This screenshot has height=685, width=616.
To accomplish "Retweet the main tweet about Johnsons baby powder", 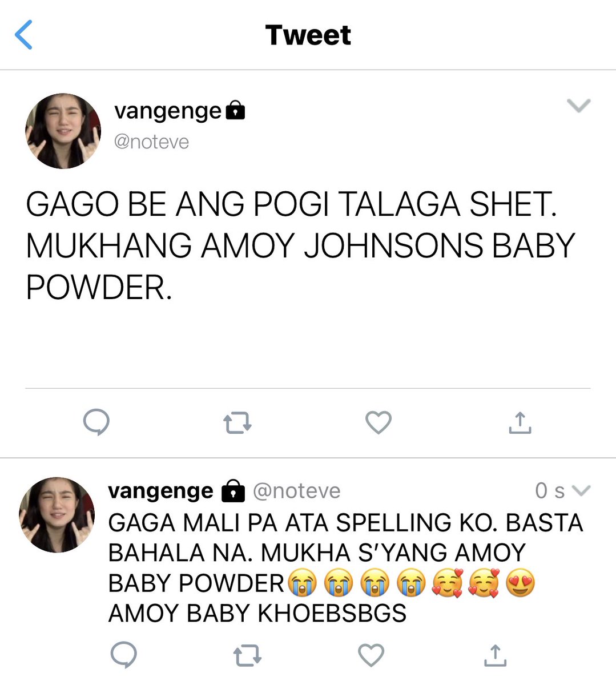I will pyautogui.click(x=237, y=424).
